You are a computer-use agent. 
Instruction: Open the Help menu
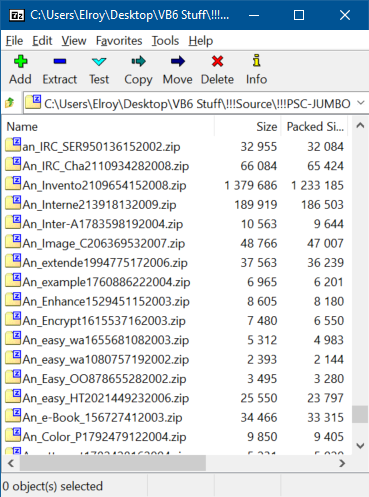click(201, 41)
